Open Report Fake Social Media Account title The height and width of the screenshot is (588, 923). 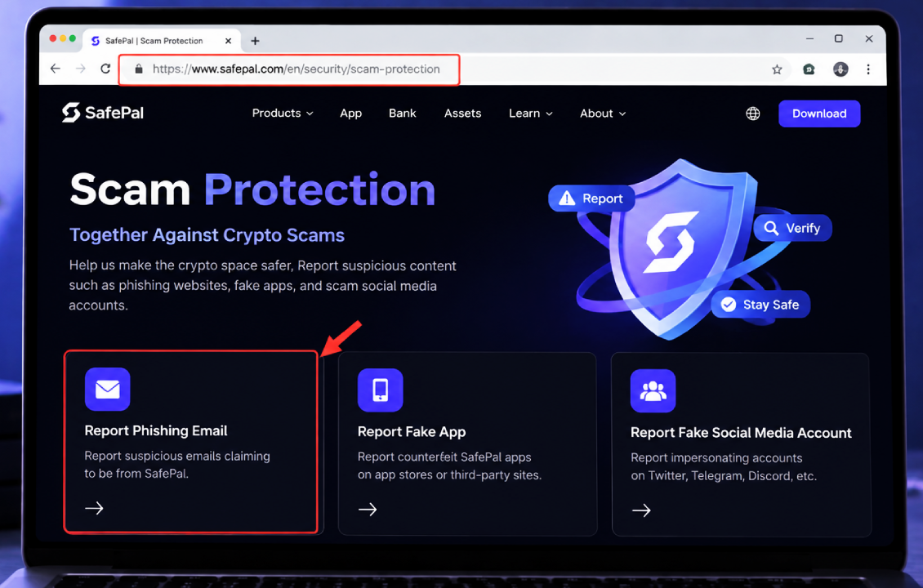[741, 433]
